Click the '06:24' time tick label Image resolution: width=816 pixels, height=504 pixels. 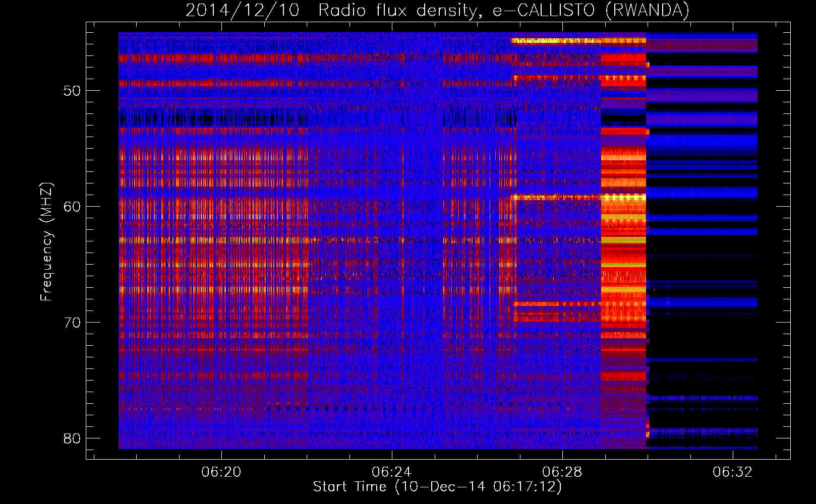(x=392, y=472)
